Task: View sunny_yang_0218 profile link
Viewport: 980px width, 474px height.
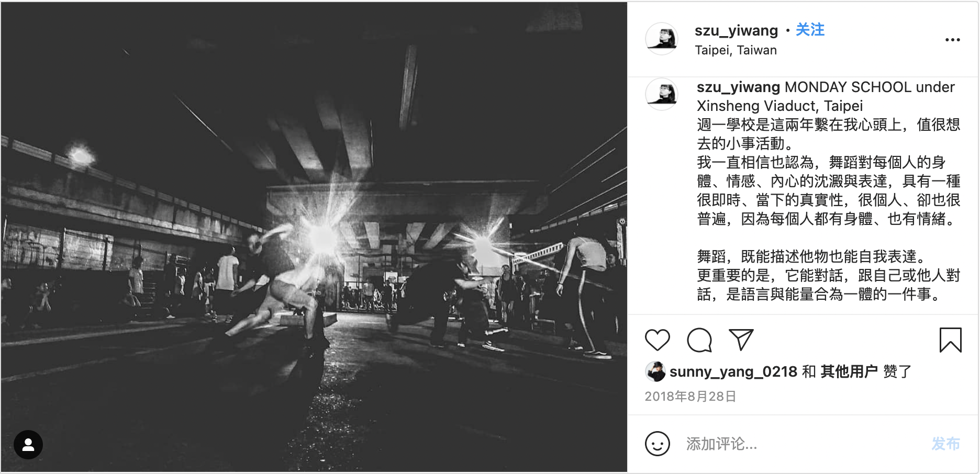Action: tap(733, 371)
